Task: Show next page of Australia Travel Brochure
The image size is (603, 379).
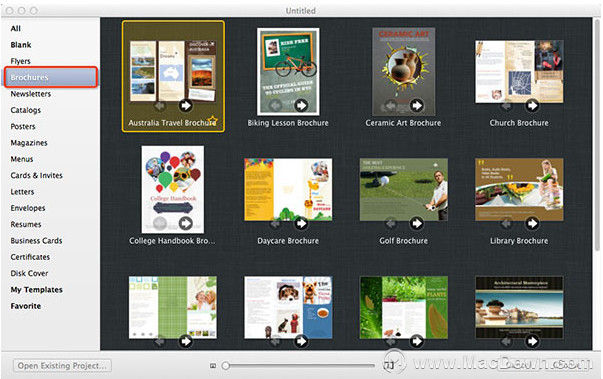Action: coord(186,105)
